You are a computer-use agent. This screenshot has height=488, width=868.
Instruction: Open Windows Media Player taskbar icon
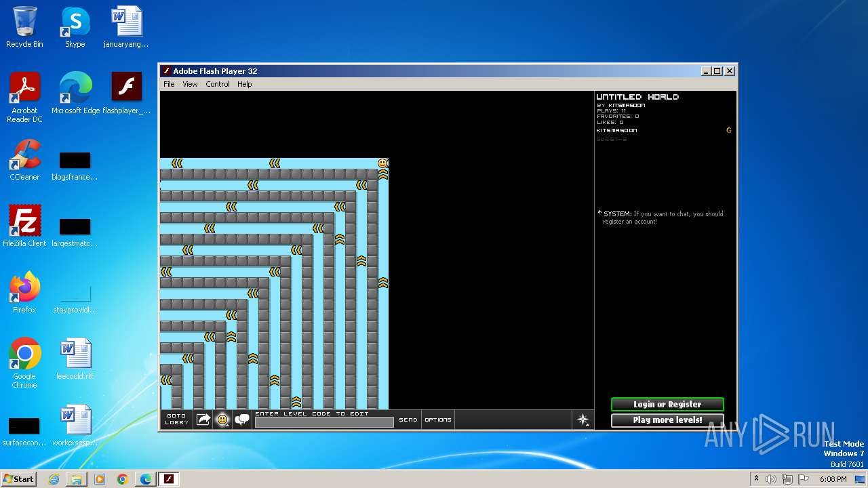(x=100, y=479)
